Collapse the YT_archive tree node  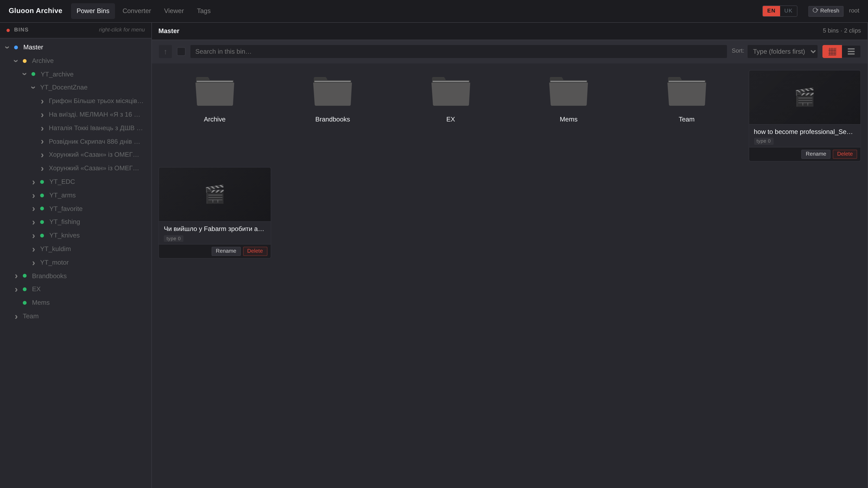pyautogui.click(x=25, y=74)
